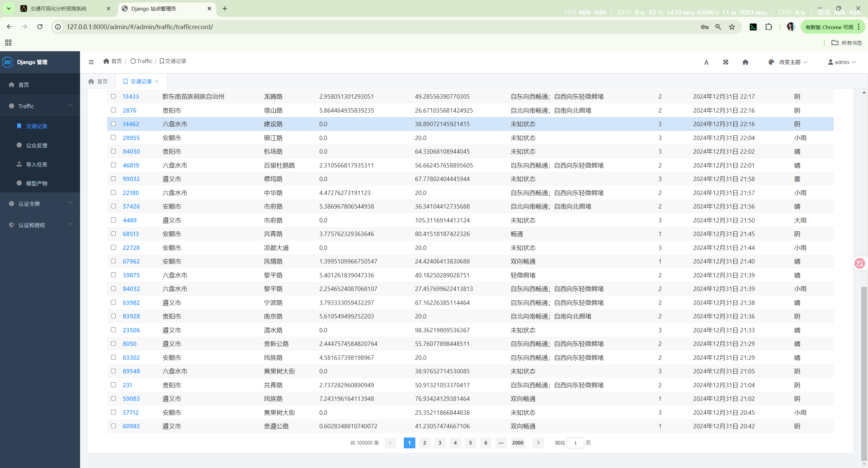Open 公众反馈 menu item

click(37, 145)
